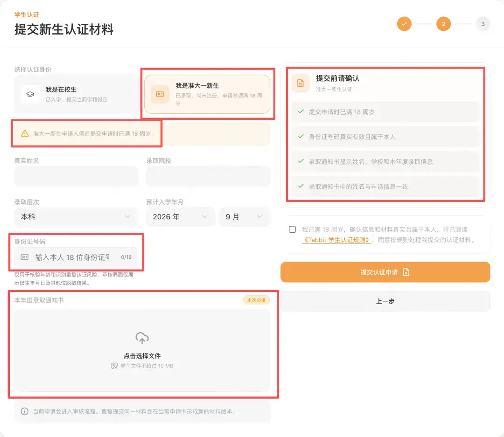Click the completed step one checkmark circle
Screen dimensions: 504x437
tap(404, 24)
